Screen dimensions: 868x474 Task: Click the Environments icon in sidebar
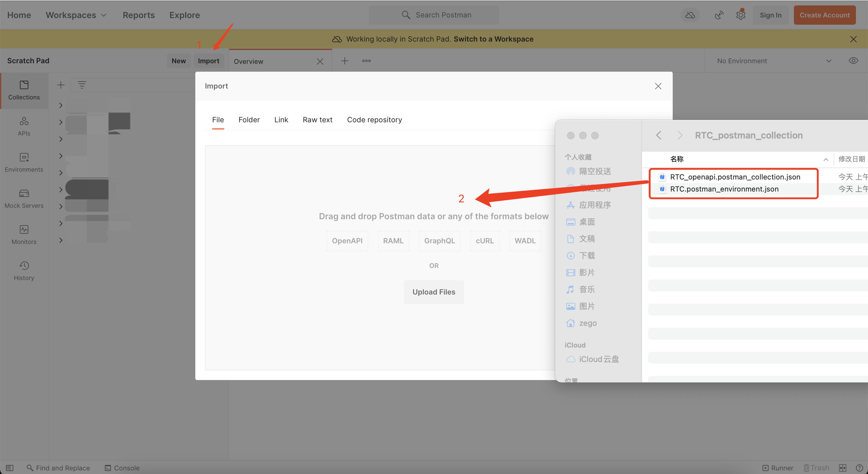[24, 162]
